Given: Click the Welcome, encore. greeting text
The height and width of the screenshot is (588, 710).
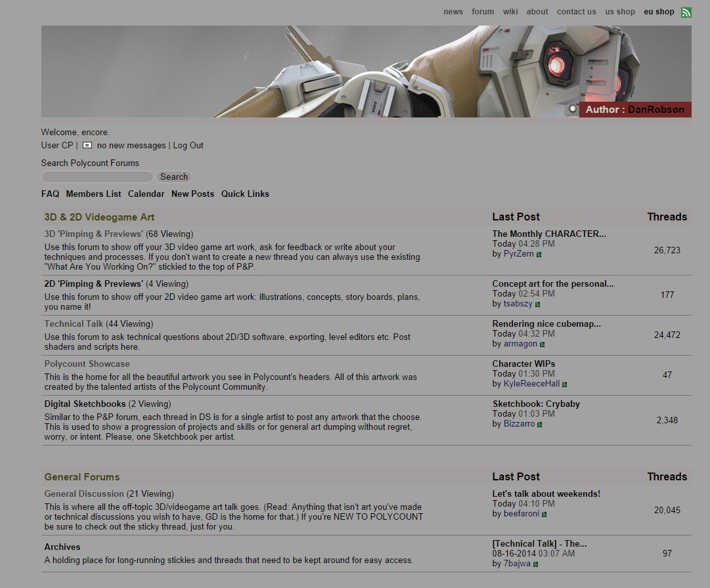Looking at the screenshot, I should (75, 132).
